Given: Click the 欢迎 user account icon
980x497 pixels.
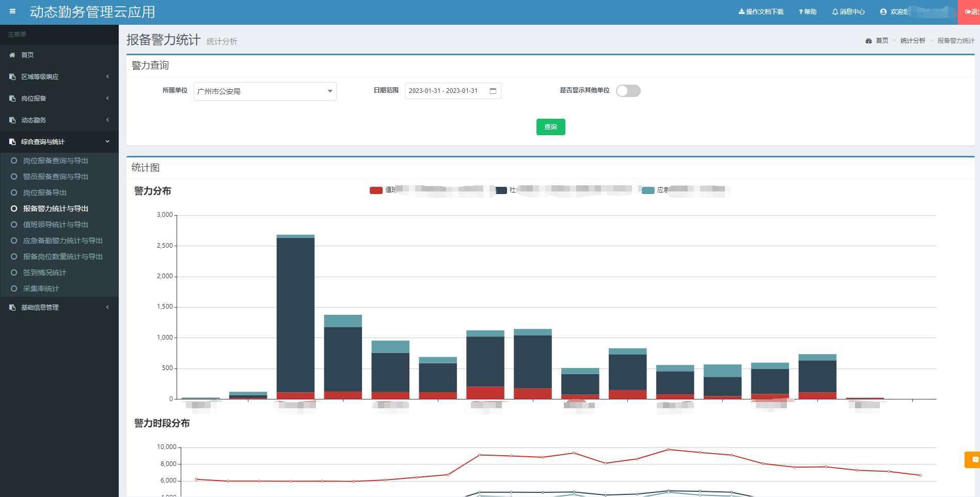Looking at the screenshot, I should click(x=883, y=12).
